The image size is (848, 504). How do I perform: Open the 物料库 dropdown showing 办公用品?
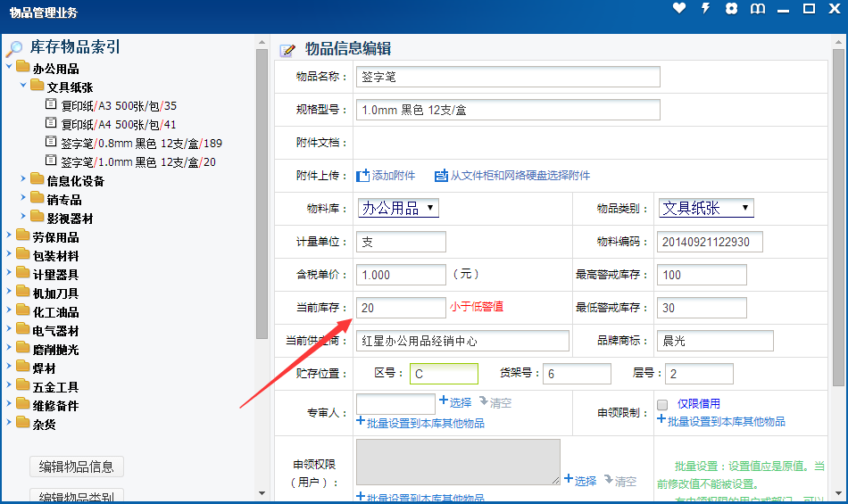click(398, 208)
